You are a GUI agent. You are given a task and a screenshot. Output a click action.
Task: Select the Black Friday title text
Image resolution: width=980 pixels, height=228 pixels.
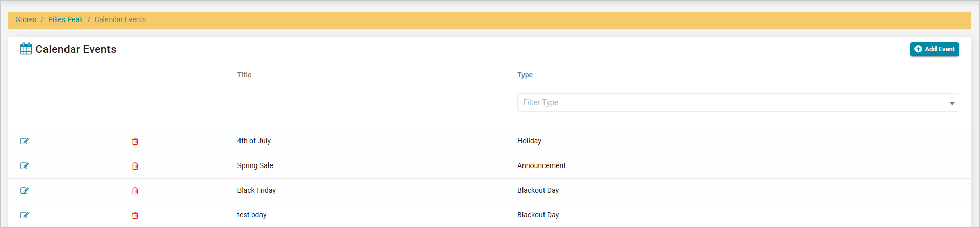[256, 190]
